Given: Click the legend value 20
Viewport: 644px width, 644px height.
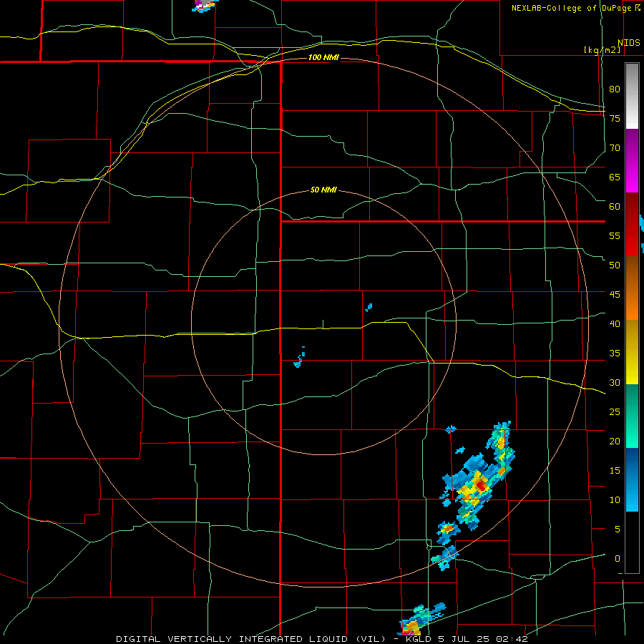Looking at the screenshot, I should pos(615,441).
